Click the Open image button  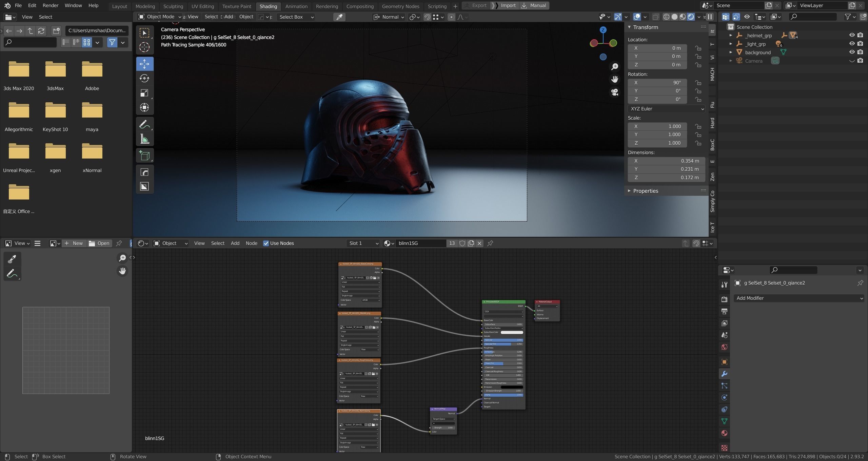click(99, 243)
